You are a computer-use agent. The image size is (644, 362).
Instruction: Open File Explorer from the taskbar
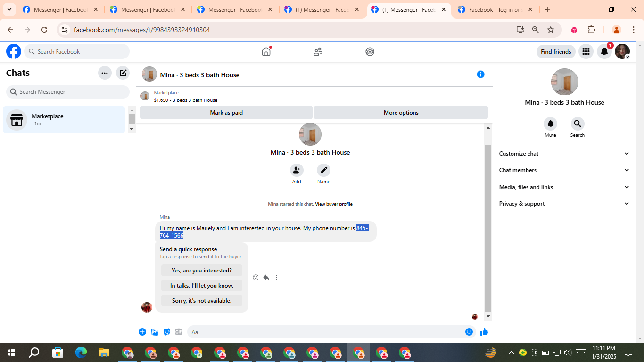104,353
